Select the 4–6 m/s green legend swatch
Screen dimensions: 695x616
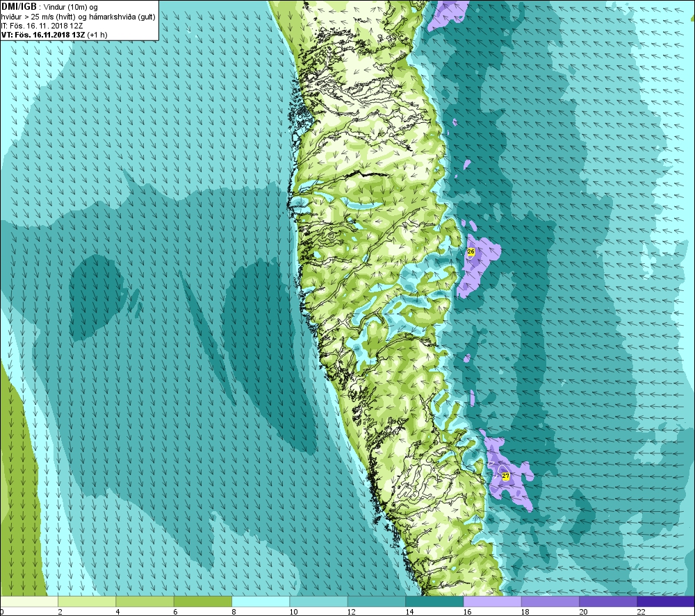[145, 601]
